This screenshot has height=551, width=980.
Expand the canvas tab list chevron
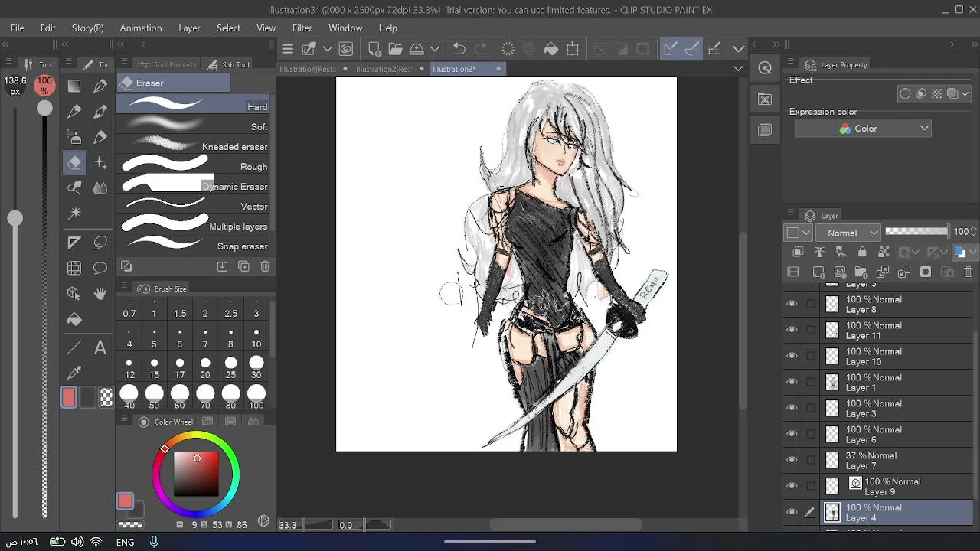[738, 69]
